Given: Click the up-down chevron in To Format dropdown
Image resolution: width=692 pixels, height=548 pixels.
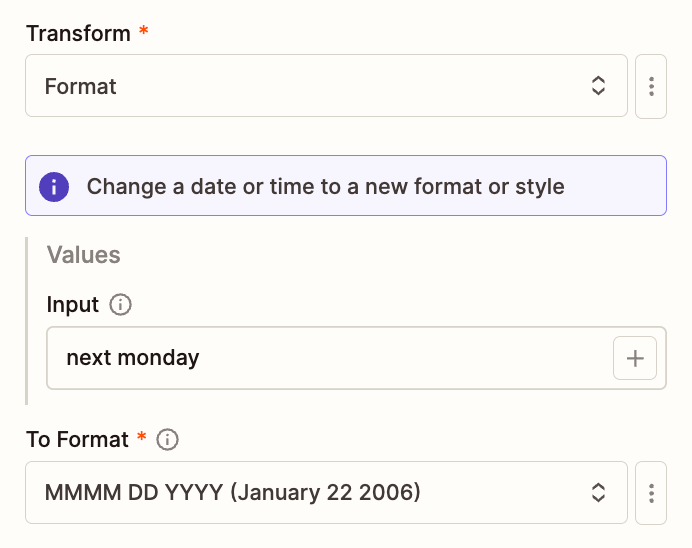Looking at the screenshot, I should click(x=598, y=492).
